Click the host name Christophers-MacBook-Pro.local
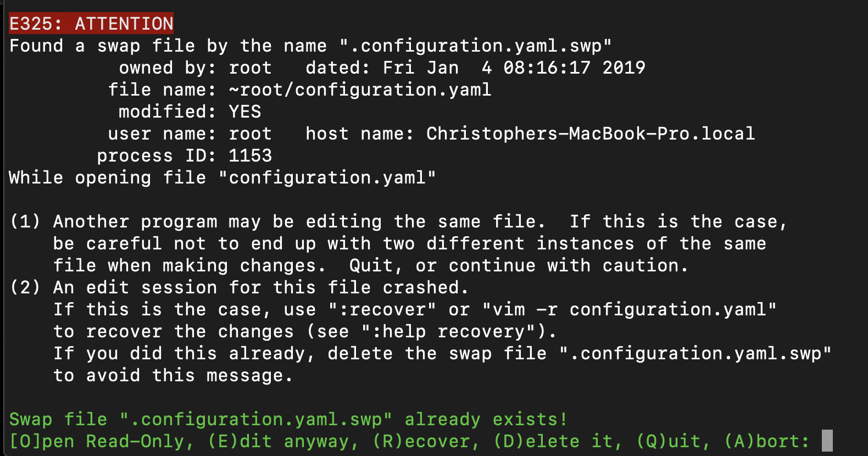Image resolution: width=868 pixels, height=456 pixels. (591, 134)
